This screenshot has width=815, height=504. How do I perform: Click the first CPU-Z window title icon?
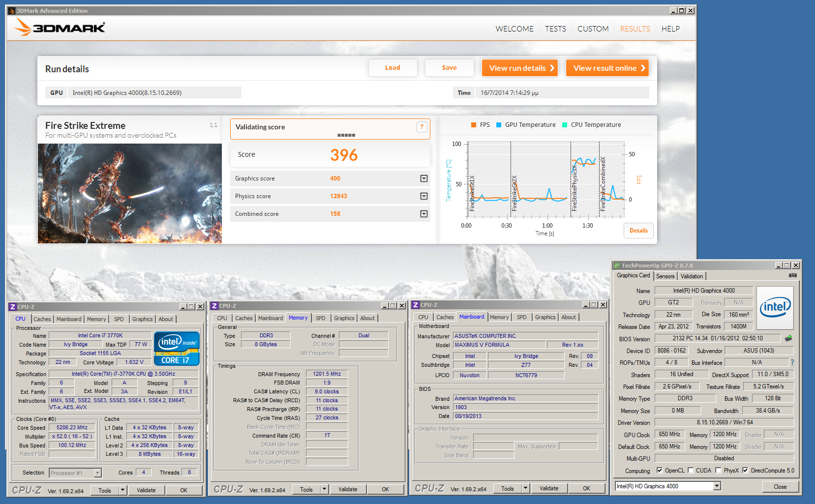pos(13,307)
